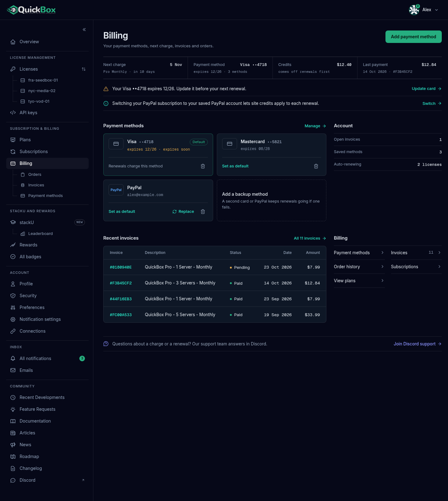
Task: Set PayPal as default method
Action: [122, 212]
